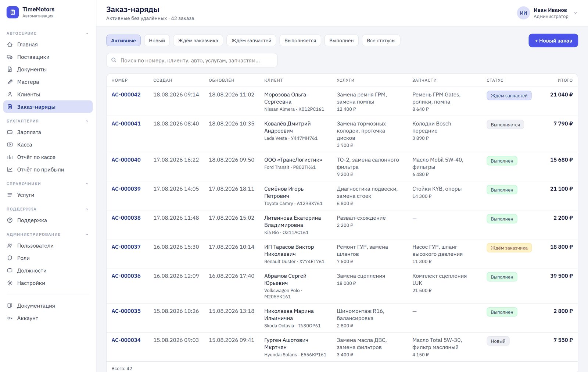588x372 pixels.
Task: Click the + Новый заказ button
Action: (553, 40)
